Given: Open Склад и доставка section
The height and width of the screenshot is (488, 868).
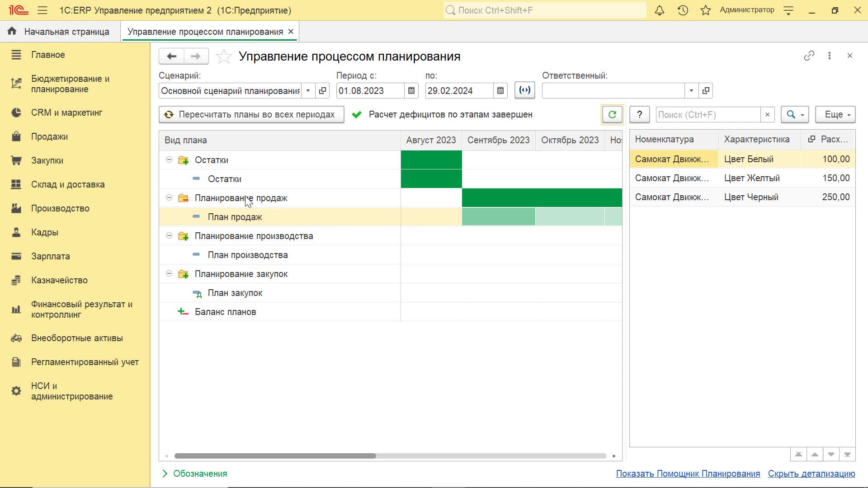Looking at the screenshot, I should 68,184.
